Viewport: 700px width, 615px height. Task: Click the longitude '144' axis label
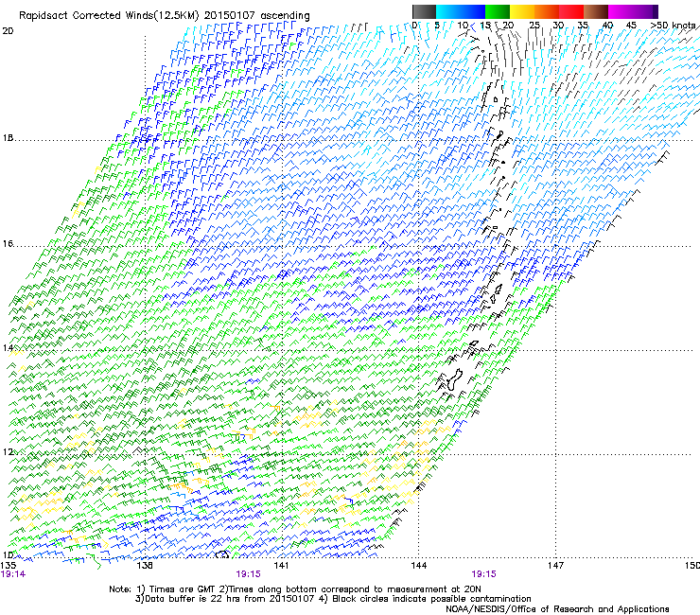tap(418, 566)
